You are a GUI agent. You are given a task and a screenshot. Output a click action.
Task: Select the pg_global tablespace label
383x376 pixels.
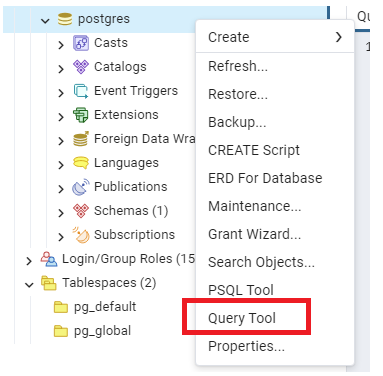pyautogui.click(x=102, y=331)
